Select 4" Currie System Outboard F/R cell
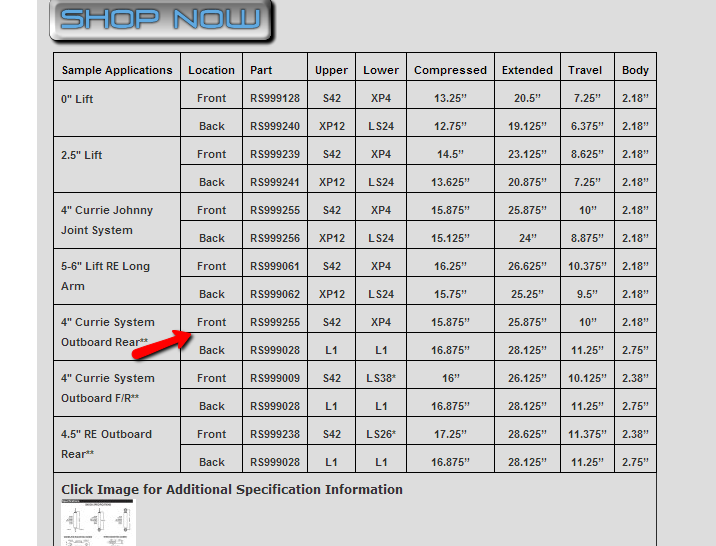716x546 pixels. point(117,389)
